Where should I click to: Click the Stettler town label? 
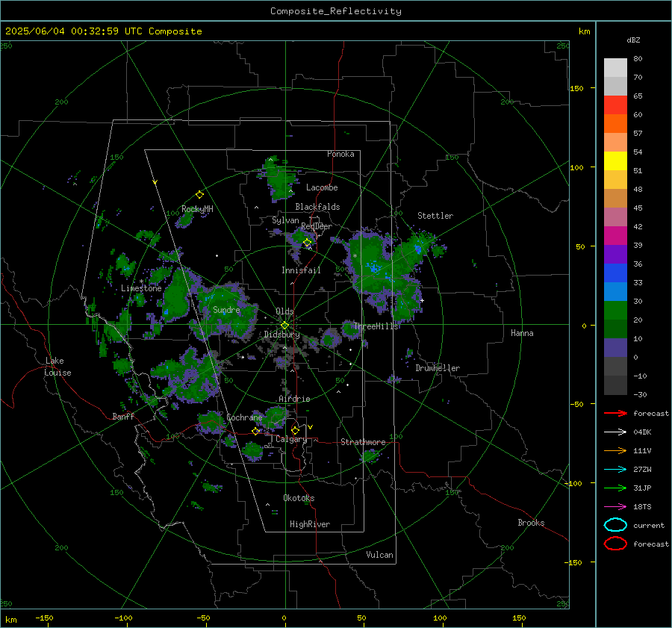[435, 216]
